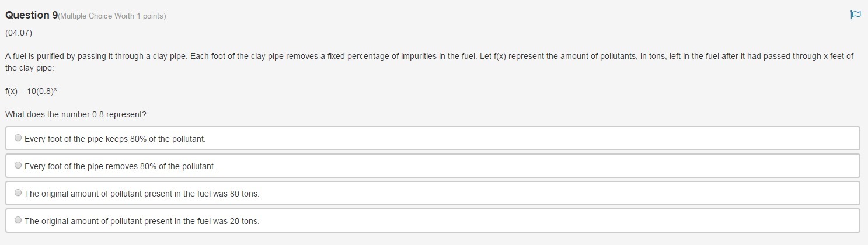868x245 pixels.
Task: Choose the 'was 80 tons' radio button
Action: tap(18, 193)
